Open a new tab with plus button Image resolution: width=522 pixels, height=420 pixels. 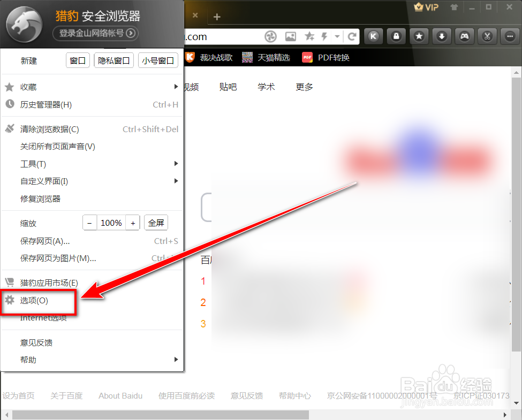click(x=217, y=17)
